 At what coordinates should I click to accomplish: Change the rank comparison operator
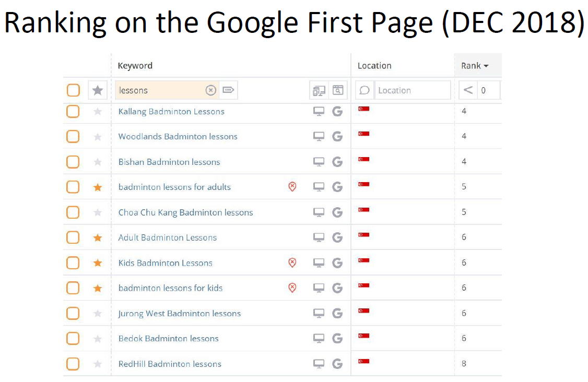tap(468, 90)
